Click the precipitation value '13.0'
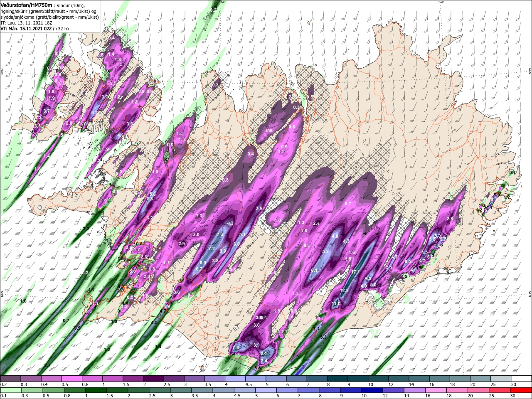Screen dimensions: 532x399 point(336,304)
